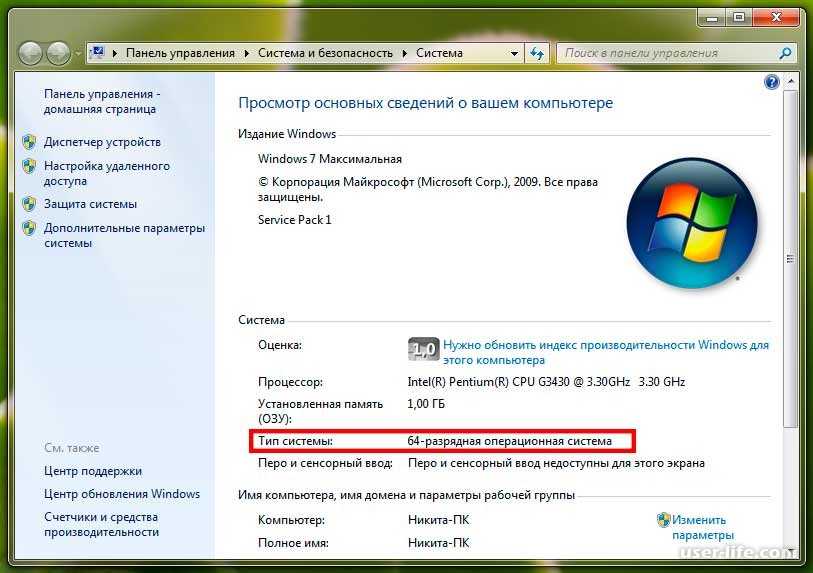This screenshot has height=573, width=813.
Task: Click the 1,0 performance rating badge
Action: (424, 350)
